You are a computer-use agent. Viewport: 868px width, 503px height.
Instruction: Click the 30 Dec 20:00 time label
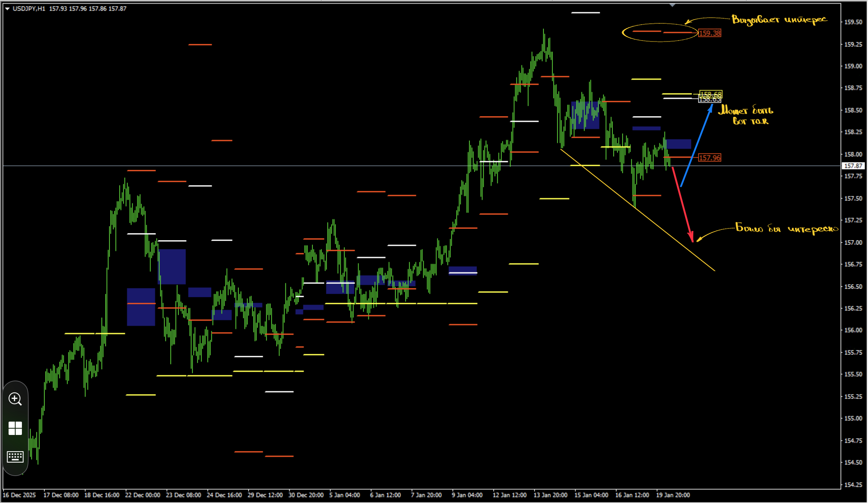(306, 495)
